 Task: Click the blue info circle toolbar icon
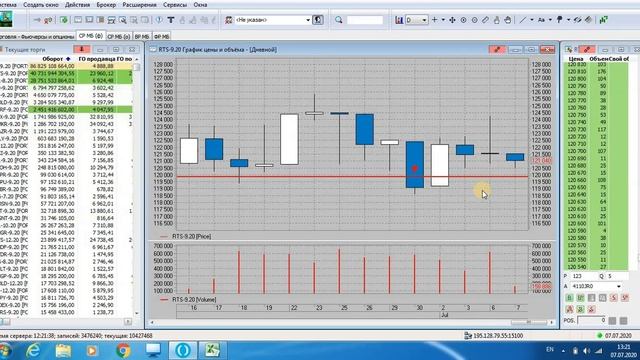(x=159, y=20)
